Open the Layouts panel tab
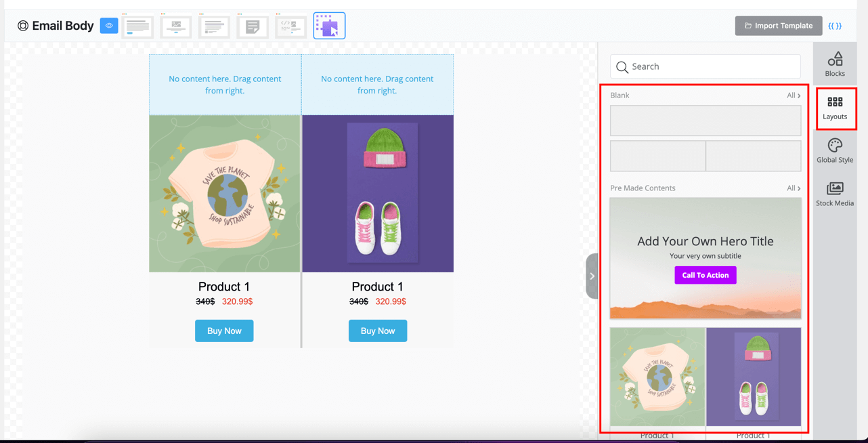 coord(835,108)
